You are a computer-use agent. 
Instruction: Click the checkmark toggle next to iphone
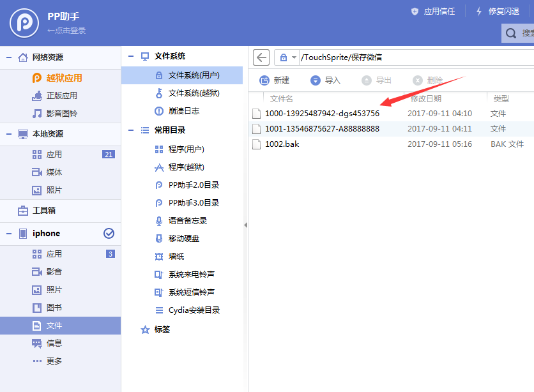tap(109, 234)
